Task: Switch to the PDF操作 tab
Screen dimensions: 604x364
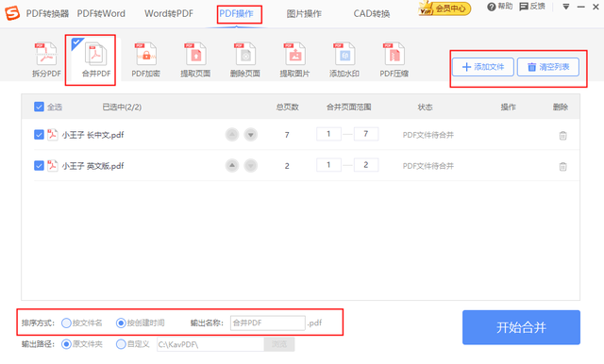Action: click(x=237, y=14)
